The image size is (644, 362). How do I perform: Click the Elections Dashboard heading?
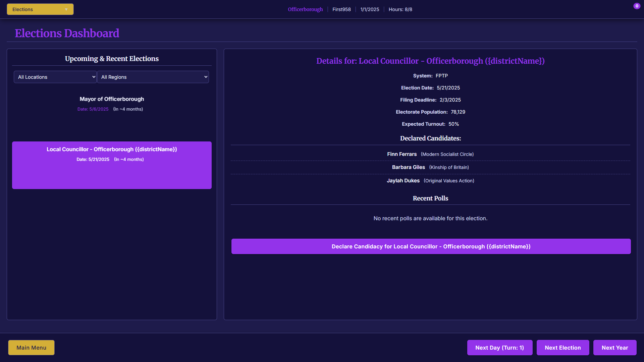pos(67,33)
